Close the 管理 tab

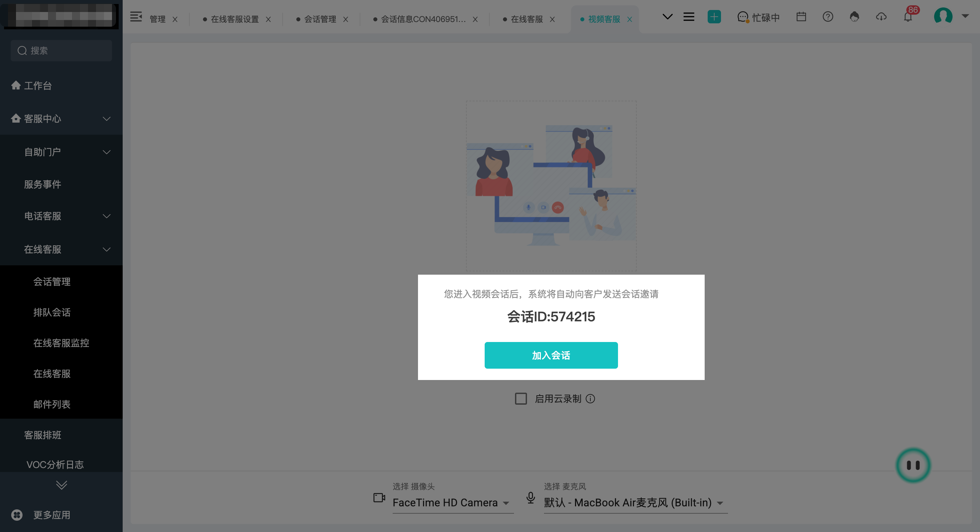[x=175, y=19]
